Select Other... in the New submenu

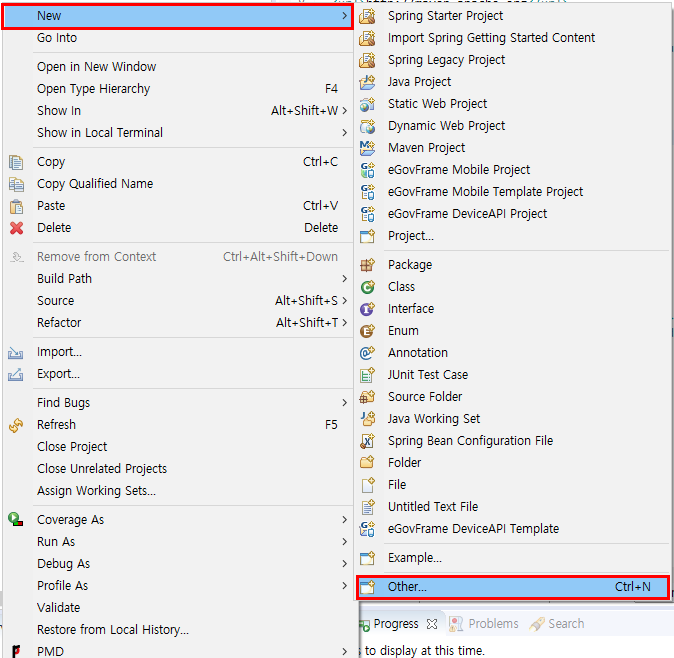click(x=512, y=587)
